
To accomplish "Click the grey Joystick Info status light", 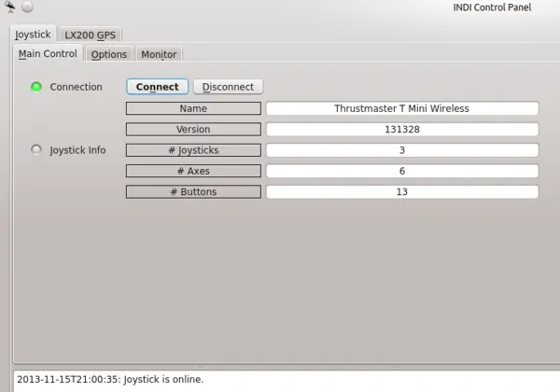I will click(36, 149).
